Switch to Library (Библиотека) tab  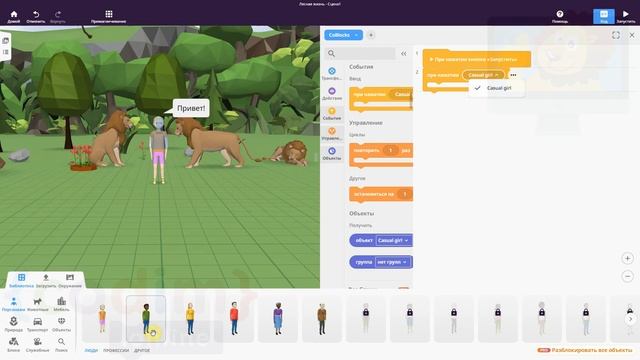point(21,280)
